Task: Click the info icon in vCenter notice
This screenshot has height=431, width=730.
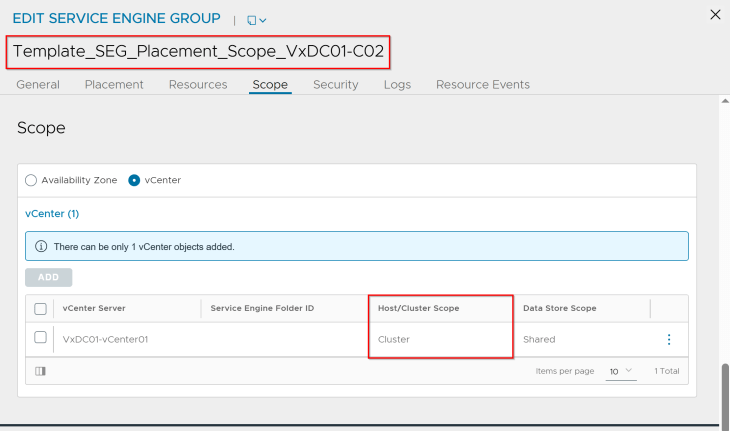Action: [x=41, y=246]
